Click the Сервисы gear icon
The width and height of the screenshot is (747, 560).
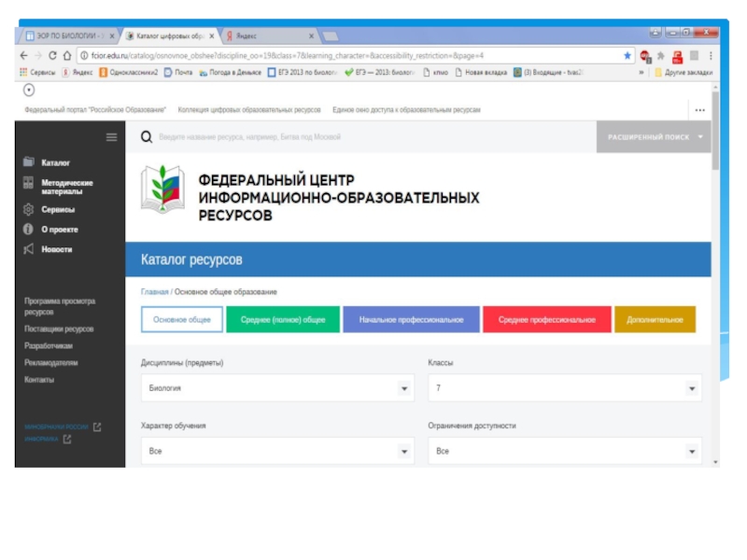[29, 209]
